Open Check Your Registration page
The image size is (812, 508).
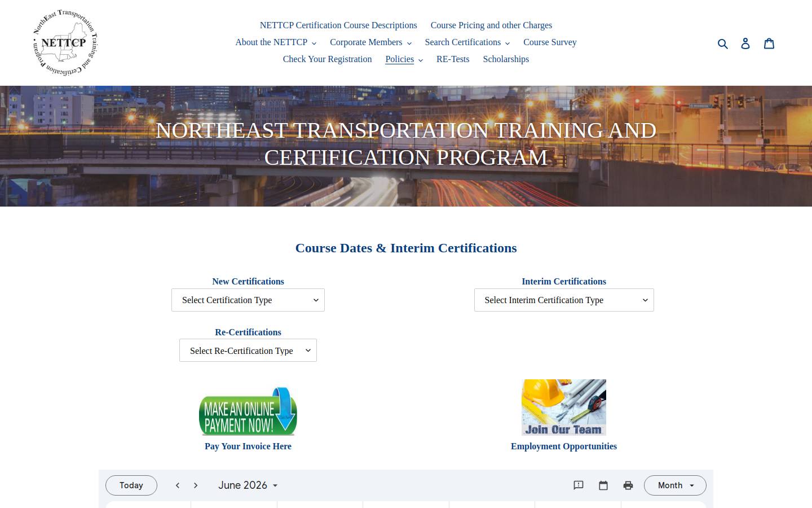(327, 59)
